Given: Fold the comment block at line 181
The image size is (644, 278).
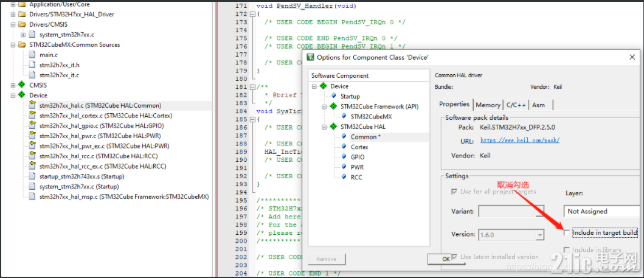Looking at the screenshot, I should pos(252,86).
